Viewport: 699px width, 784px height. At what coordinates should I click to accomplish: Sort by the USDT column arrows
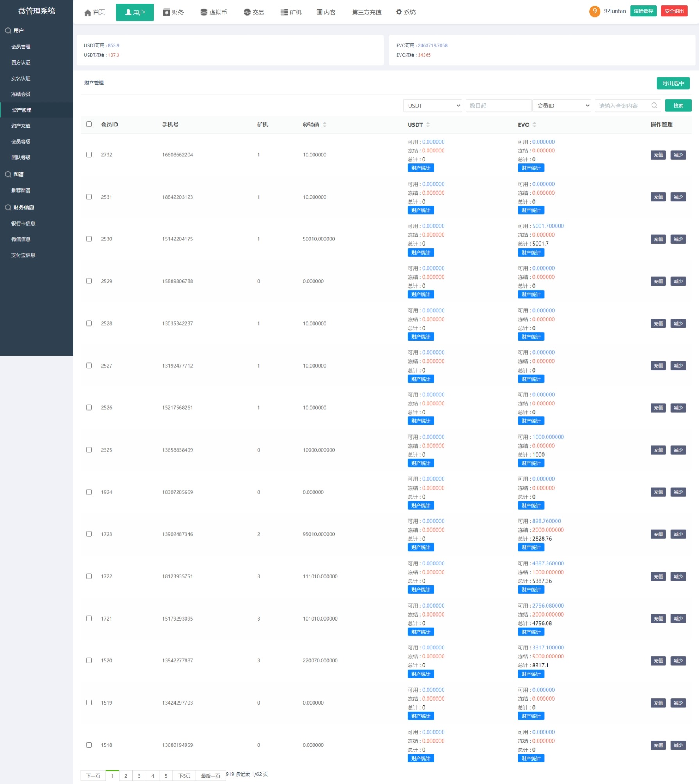(x=428, y=125)
